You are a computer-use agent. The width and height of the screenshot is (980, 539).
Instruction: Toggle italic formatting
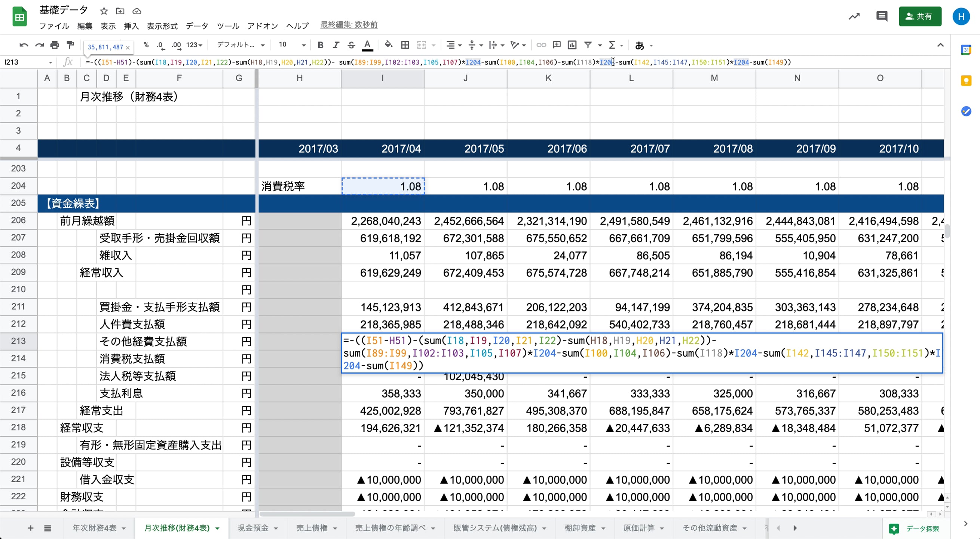(336, 45)
